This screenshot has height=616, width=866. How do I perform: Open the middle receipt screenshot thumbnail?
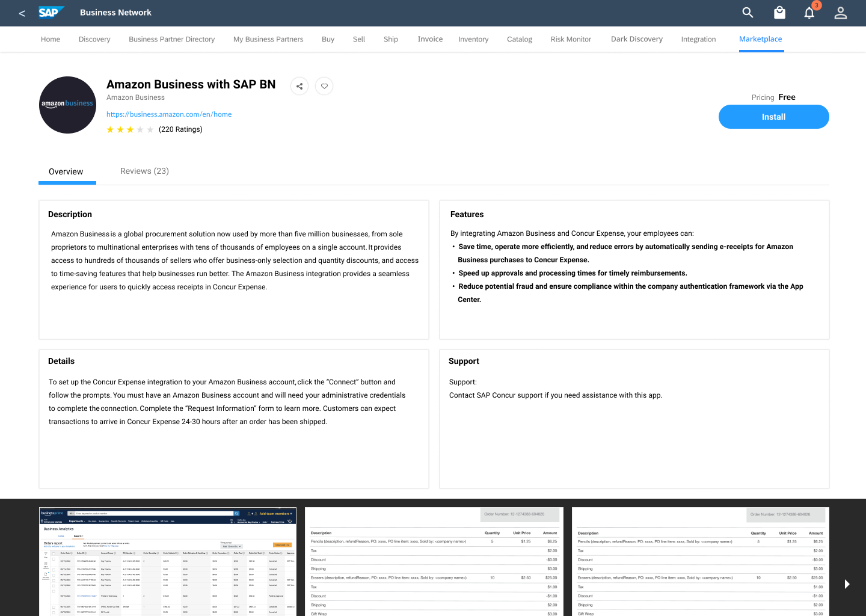(x=434, y=561)
